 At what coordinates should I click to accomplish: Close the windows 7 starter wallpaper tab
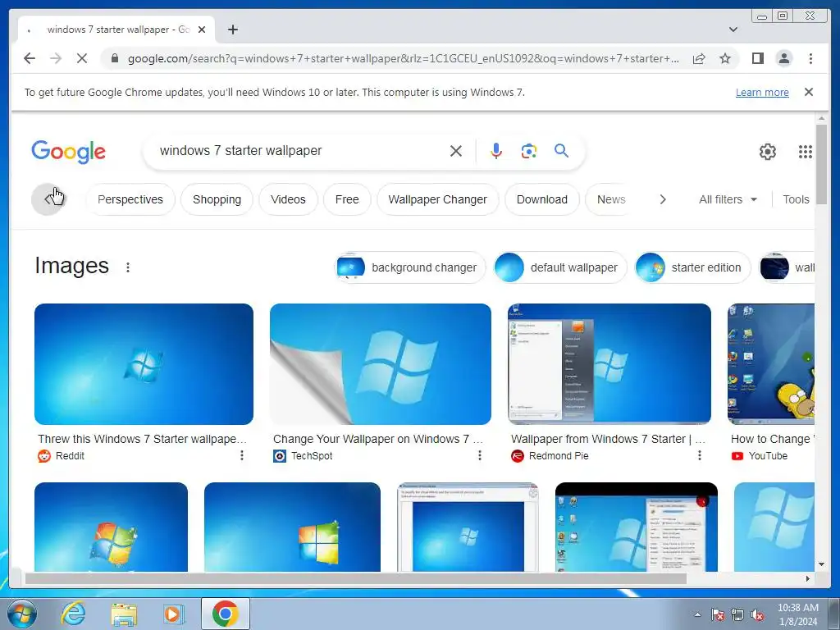[202, 30]
